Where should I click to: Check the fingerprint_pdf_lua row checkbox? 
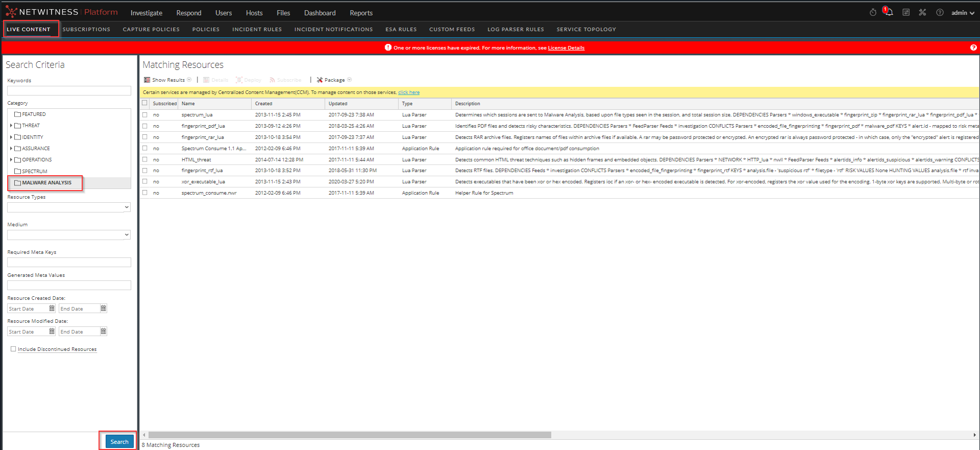pyautogui.click(x=145, y=126)
